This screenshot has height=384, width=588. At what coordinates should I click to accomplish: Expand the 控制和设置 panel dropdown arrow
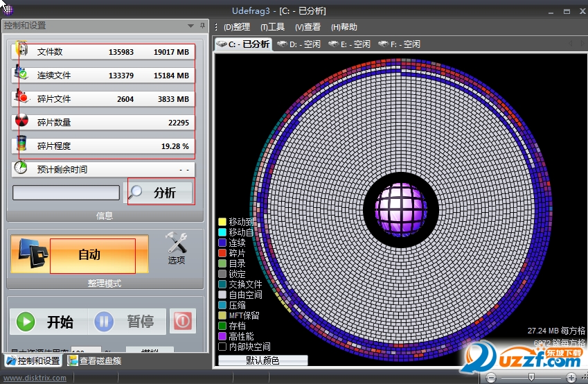click(x=190, y=26)
